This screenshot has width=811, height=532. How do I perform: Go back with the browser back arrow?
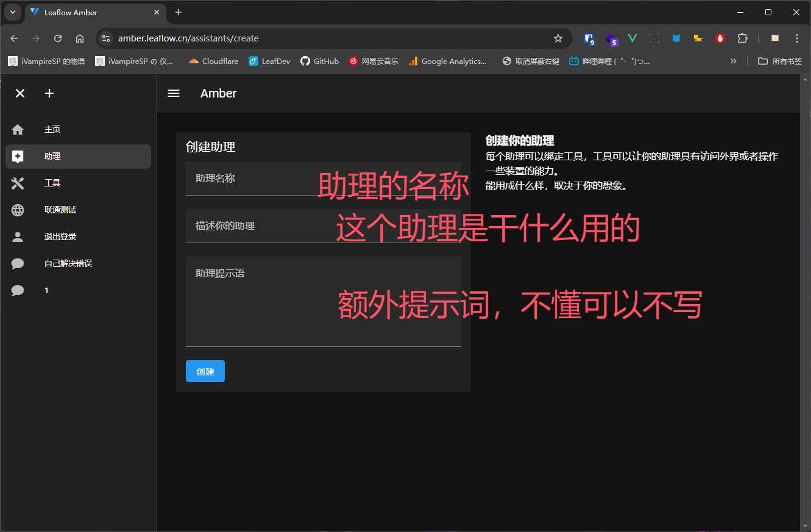point(14,38)
